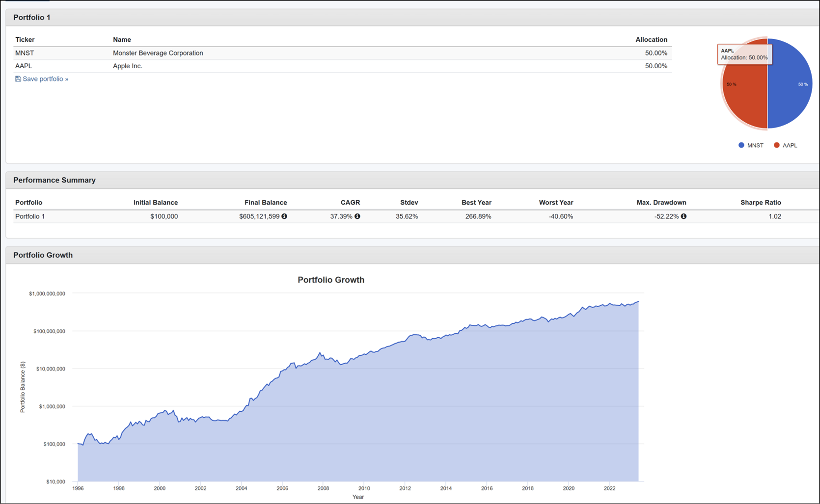Screen dimensions: 820x504
Task: Toggle the MNST legend marker under the pie chart
Action: coord(741,145)
